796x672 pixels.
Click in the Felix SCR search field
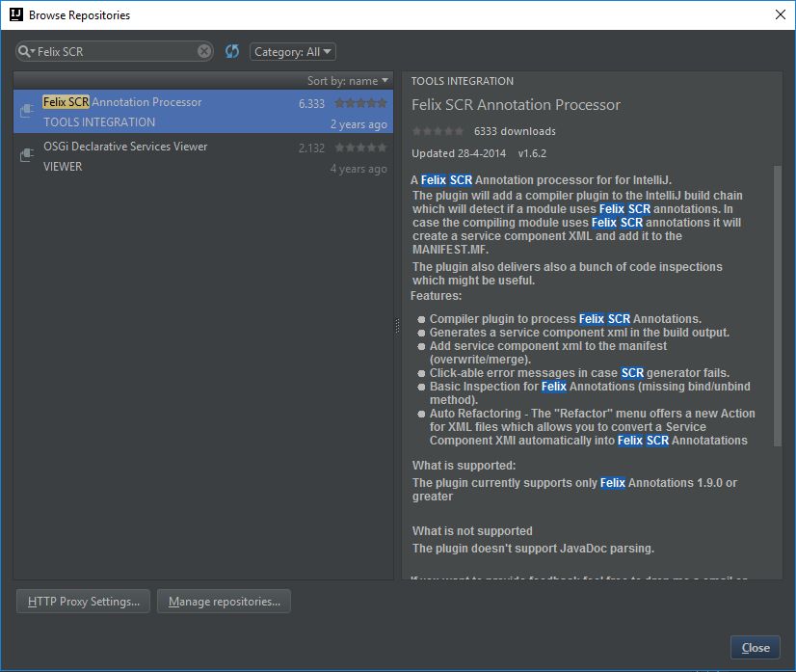tap(116, 52)
